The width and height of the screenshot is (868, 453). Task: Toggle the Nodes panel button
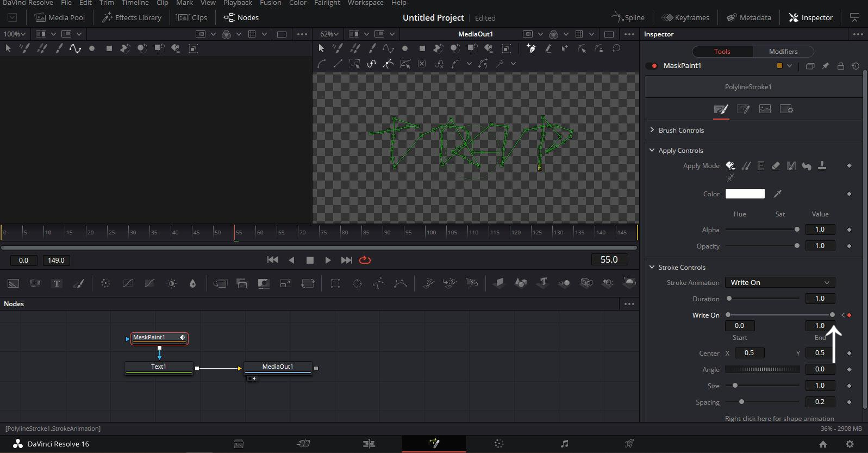[x=241, y=17]
